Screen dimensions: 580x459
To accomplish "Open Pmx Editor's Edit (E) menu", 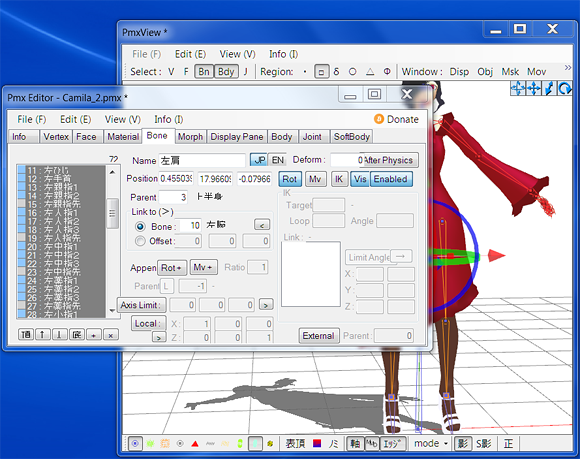I will point(75,119).
